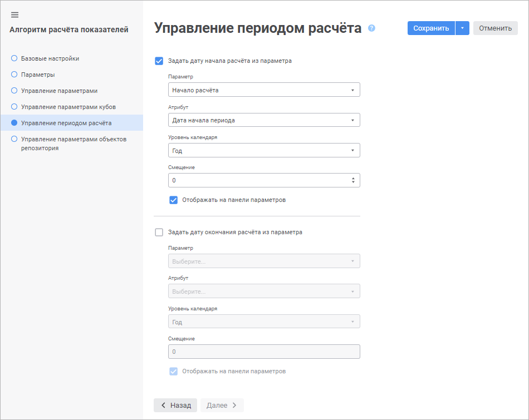Open the hamburger menu icon
Viewport: 529px width, 420px height.
coord(15,14)
